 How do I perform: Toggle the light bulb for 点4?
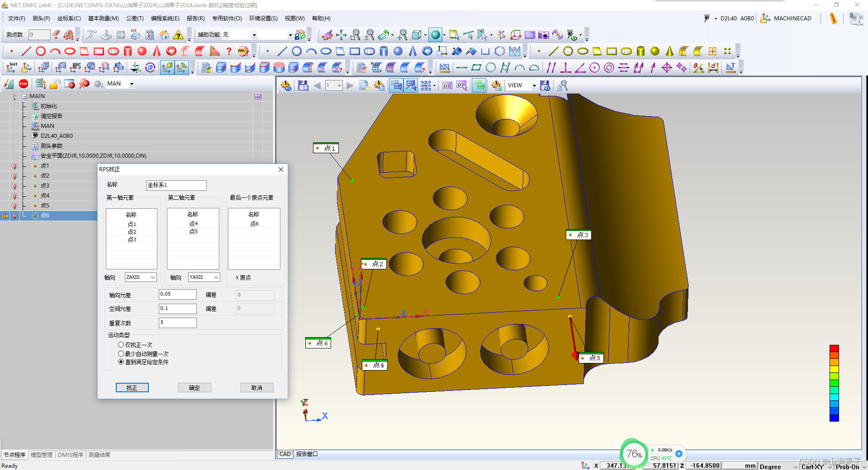point(14,196)
